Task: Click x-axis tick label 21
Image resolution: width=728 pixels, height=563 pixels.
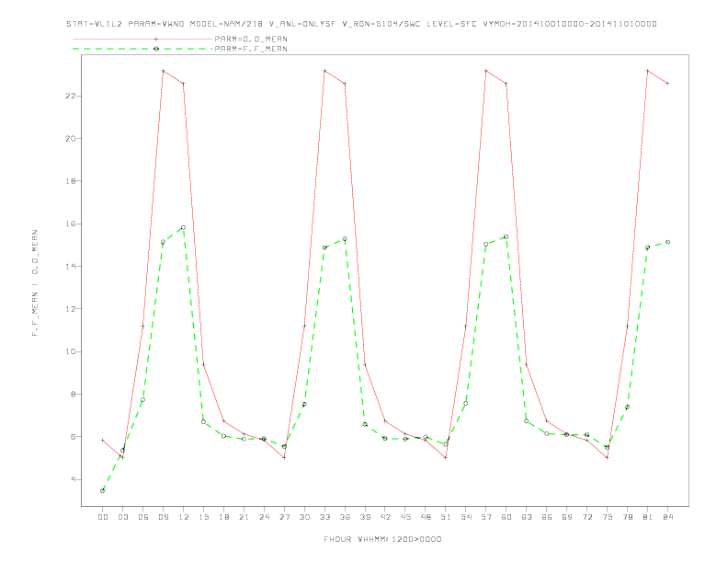Action: tap(244, 517)
